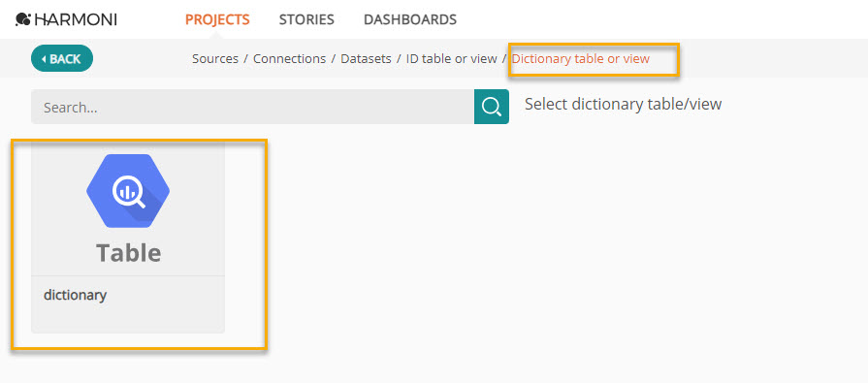Click the back arrow in BACK button
868x383 pixels.
[x=44, y=59]
